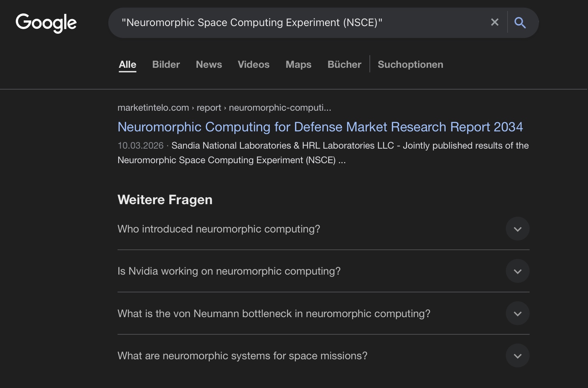Click the "neuromorphic systems for space missions" question text
This screenshot has height=388, width=588.
coord(242,356)
